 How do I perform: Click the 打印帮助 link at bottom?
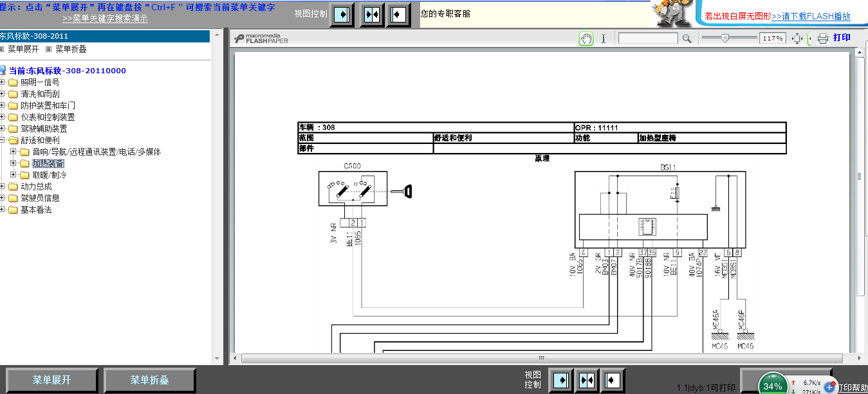point(853,388)
